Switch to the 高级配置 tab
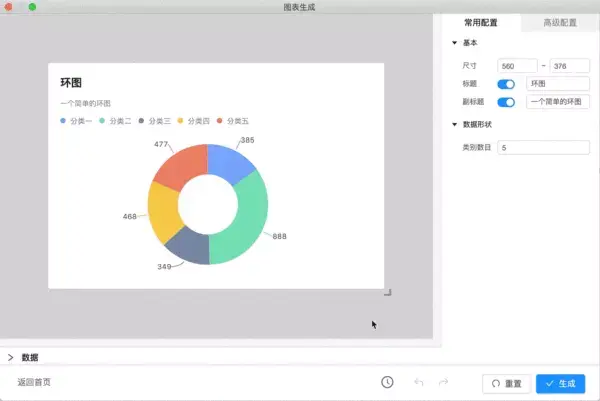The image size is (600, 401). [x=560, y=23]
